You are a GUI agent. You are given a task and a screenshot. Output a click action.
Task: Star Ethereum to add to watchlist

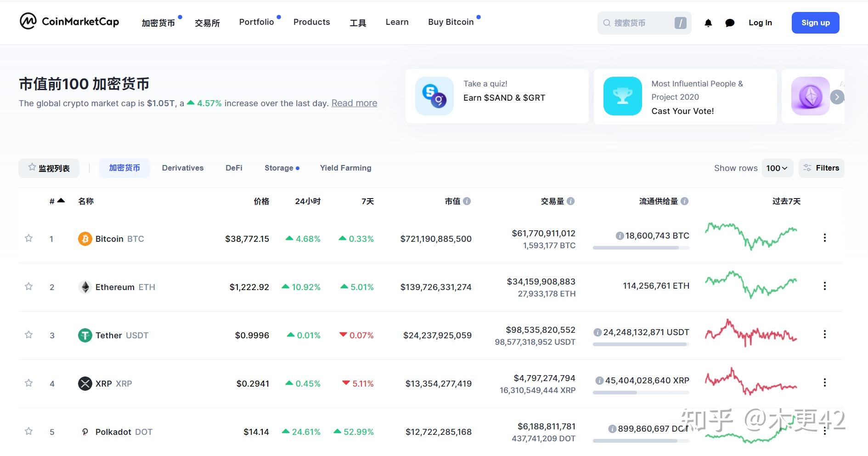pyautogui.click(x=28, y=286)
